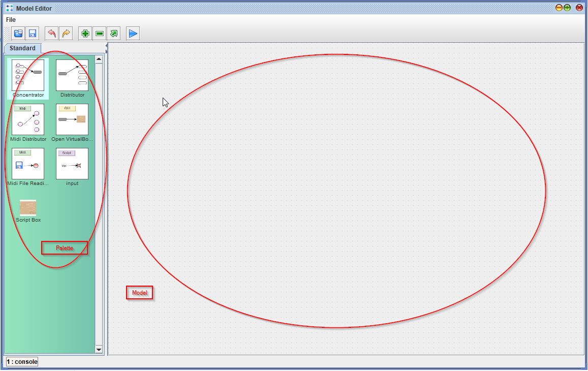
Task: Pick the Distributor component
Action: (72, 76)
